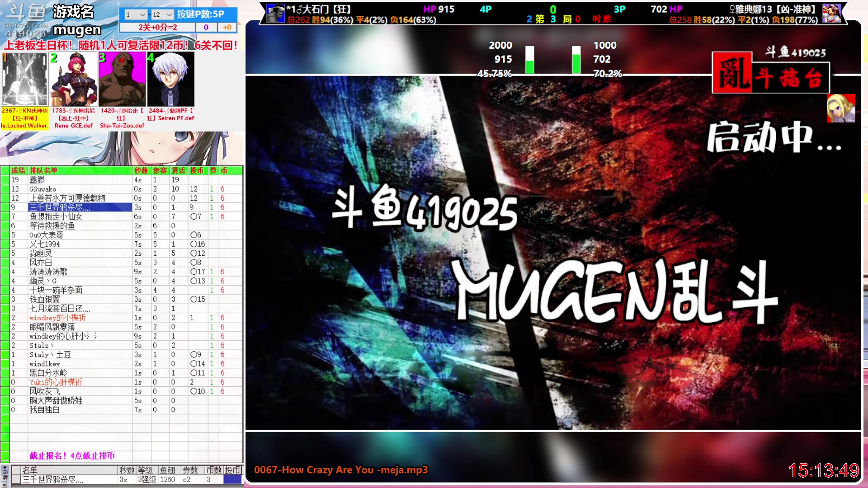Select character portrait 3, Sha-Tai-Zou
The height and width of the screenshot is (488, 868).
pyautogui.click(x=122, y=79)
